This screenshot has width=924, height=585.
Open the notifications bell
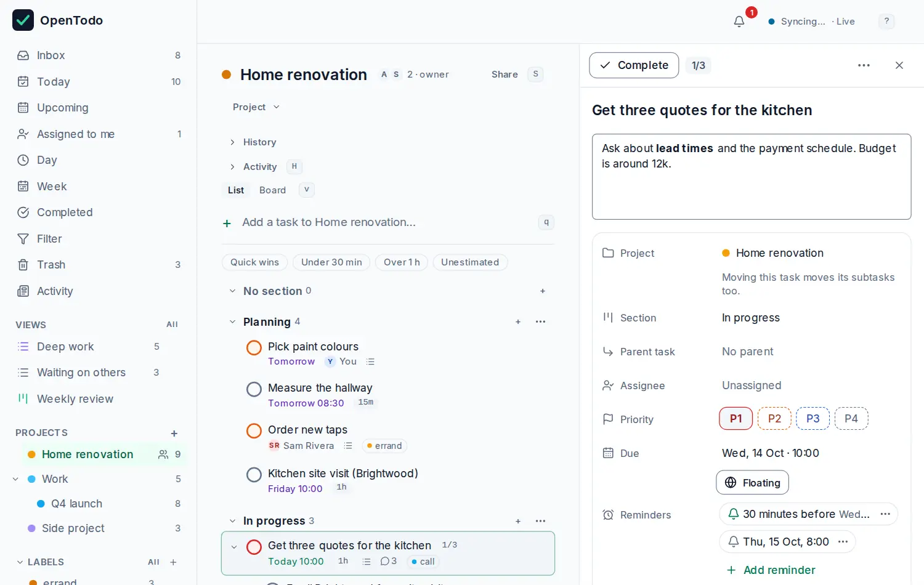coord(739,22)
